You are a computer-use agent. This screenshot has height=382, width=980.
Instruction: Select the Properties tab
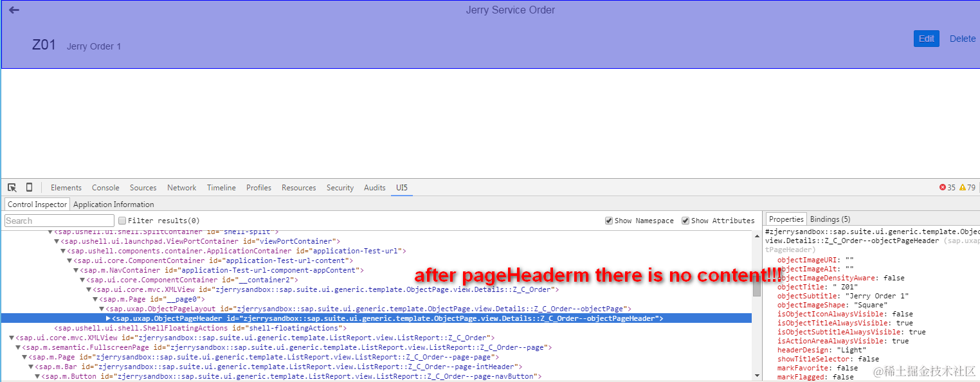click(786, 219)
